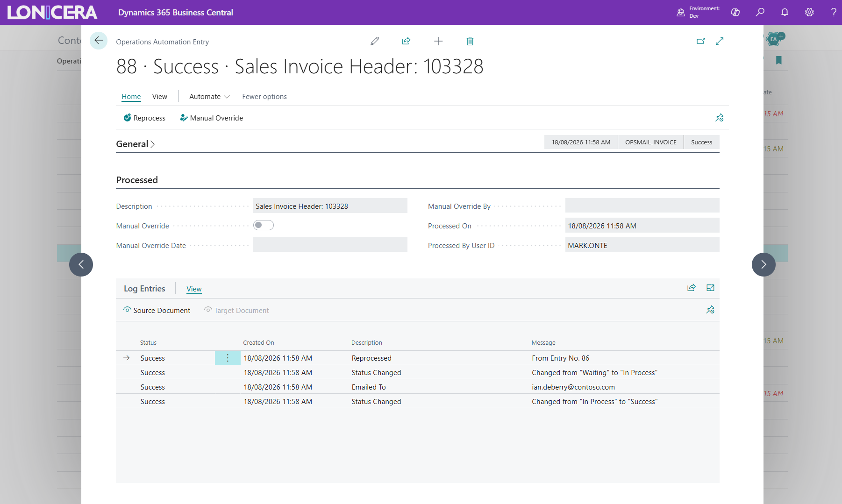Screen dimensions: 842x504
Task: Go to the previous record arrow
Action: pyautogui.click(x=81, y=264)
